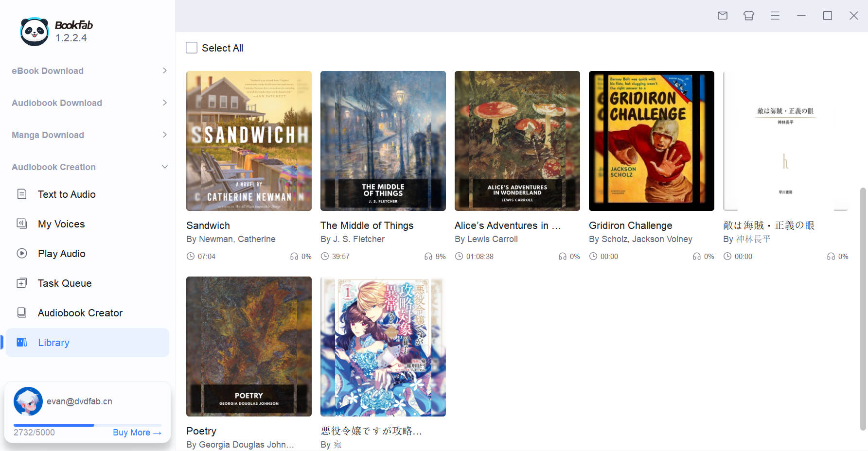Image resolution: width=868 pixels, height=451 pixels.
Task: Open the hamburger menu in titlebar
Action: point(775,16)
